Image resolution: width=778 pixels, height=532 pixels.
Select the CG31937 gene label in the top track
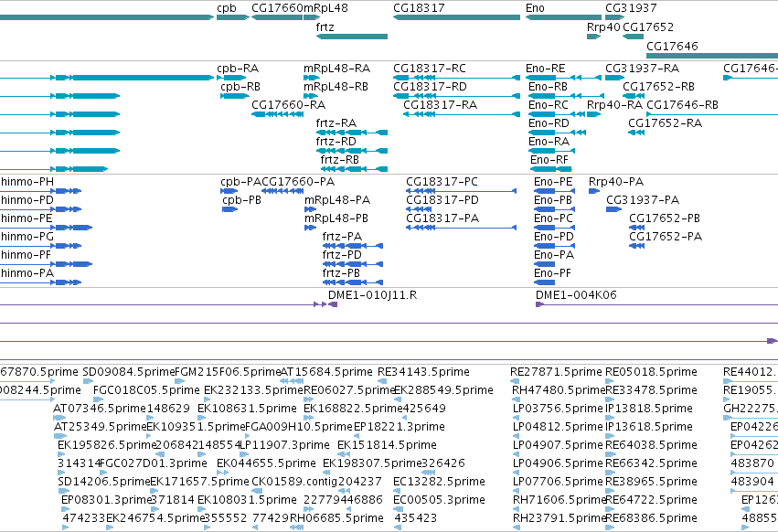coord(631,8)
